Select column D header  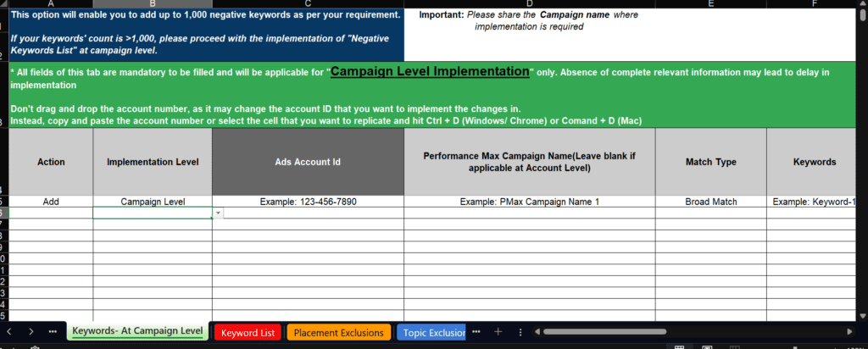tap(530, 4)
